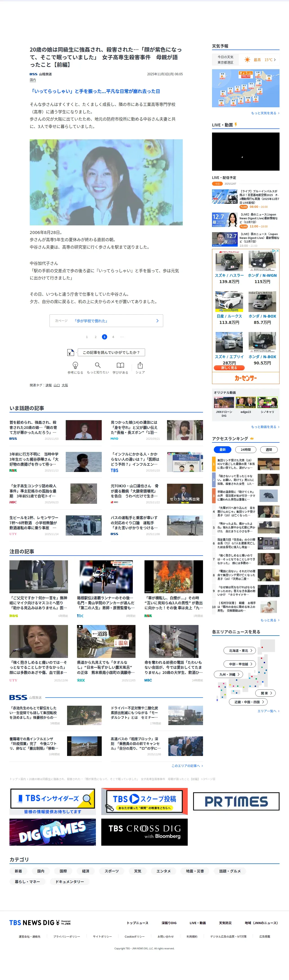Select the 国際 category
This screenshot has height=980, width=289.
coord(63,871)
